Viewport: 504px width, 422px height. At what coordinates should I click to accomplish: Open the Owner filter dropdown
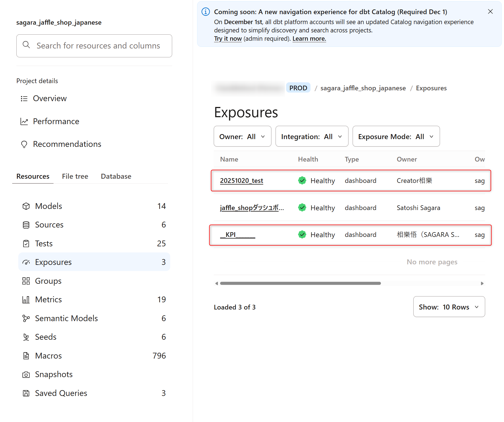point(242,136)
